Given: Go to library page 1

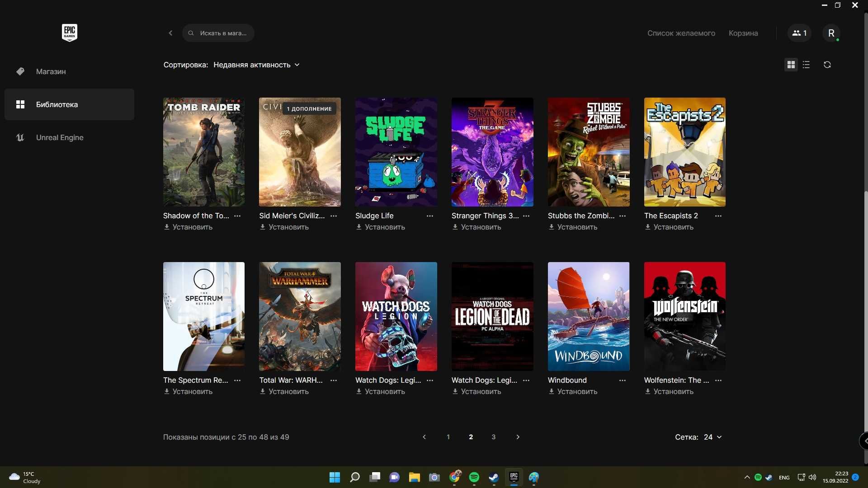Looking at the screenshot, I should coord(448,437).
